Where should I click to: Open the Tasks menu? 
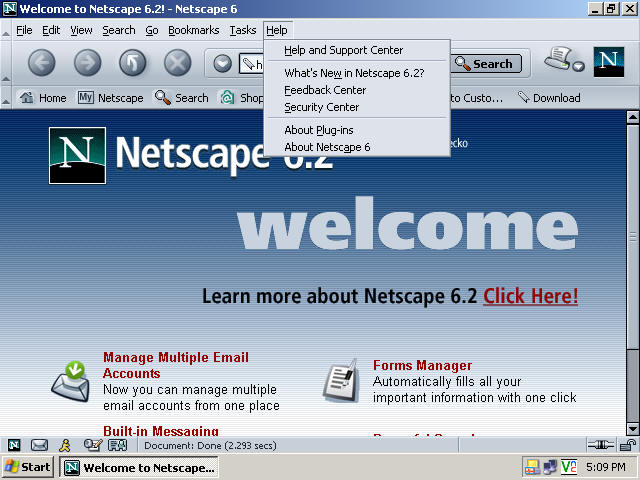243,30
